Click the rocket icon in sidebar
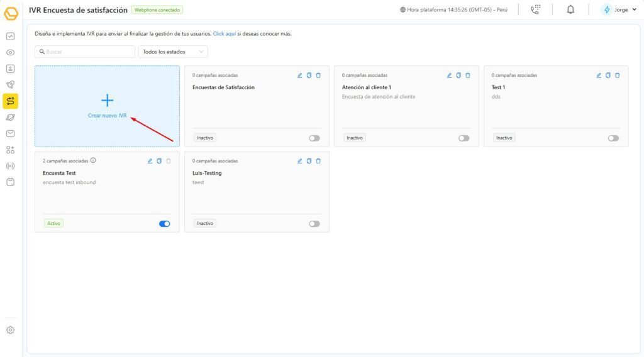 [10, 85]
